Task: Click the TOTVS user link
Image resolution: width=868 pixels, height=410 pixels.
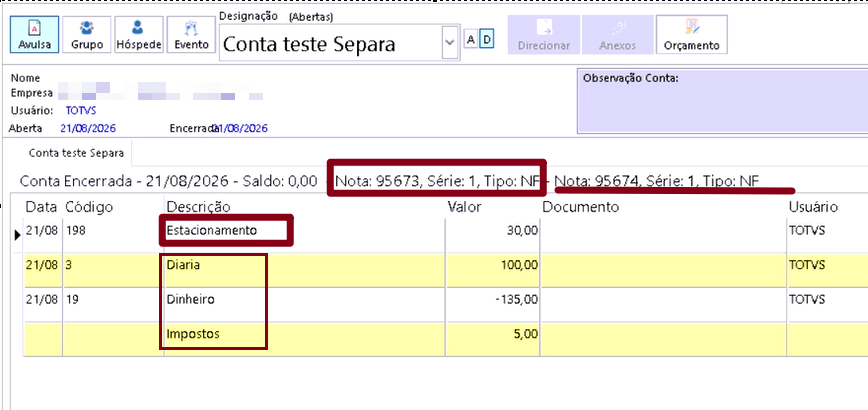Action: coord(81,111)
